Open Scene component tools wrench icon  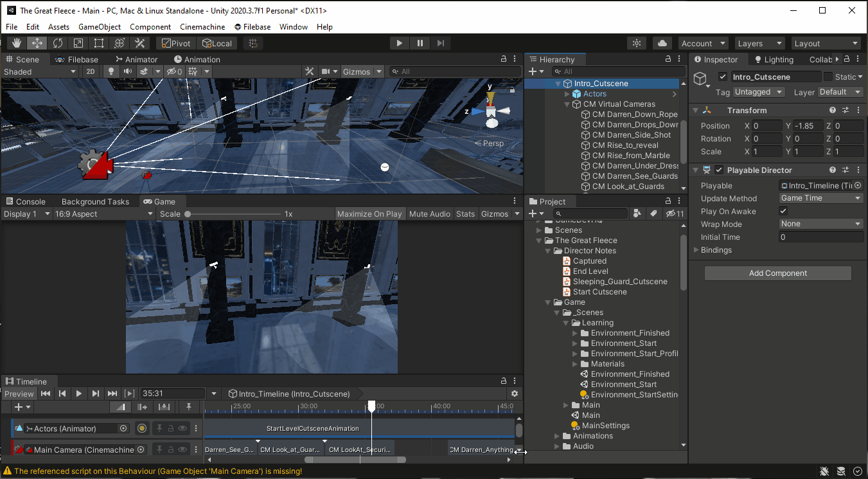coord(309,71)
